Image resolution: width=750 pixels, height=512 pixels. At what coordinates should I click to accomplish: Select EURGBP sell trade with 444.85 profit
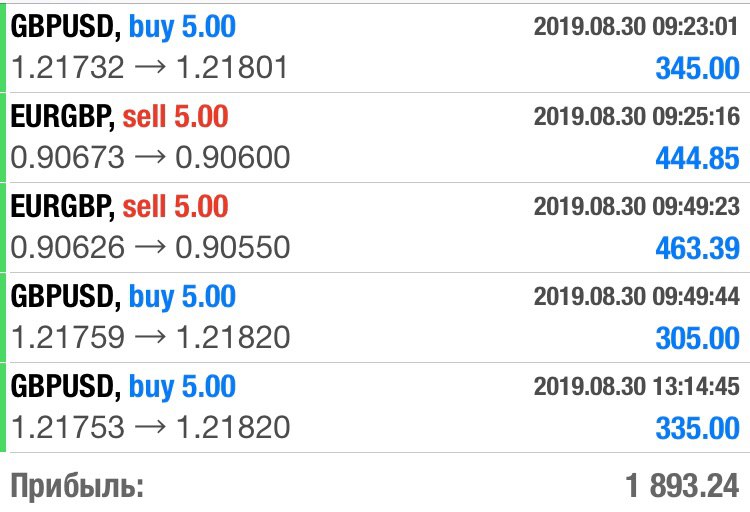click(x=375, y=137)
